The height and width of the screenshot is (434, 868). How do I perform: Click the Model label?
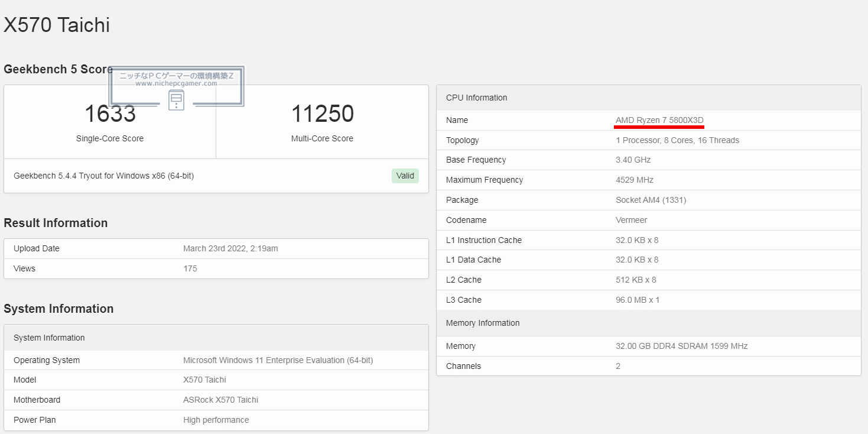25,380
